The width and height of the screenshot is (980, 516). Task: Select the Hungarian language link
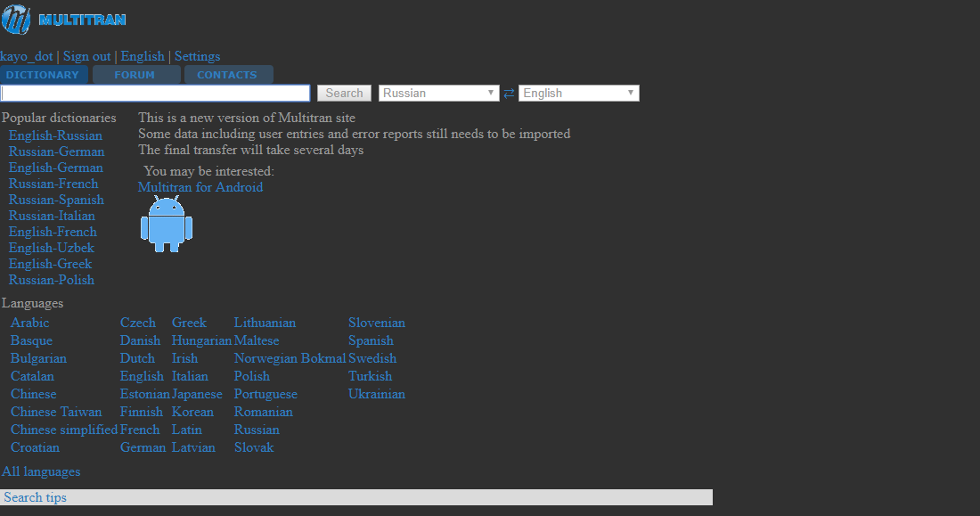pos(201,340)
